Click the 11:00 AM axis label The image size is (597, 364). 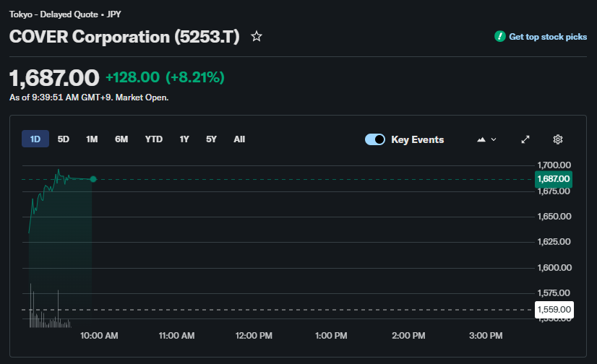tap(176, 336)
